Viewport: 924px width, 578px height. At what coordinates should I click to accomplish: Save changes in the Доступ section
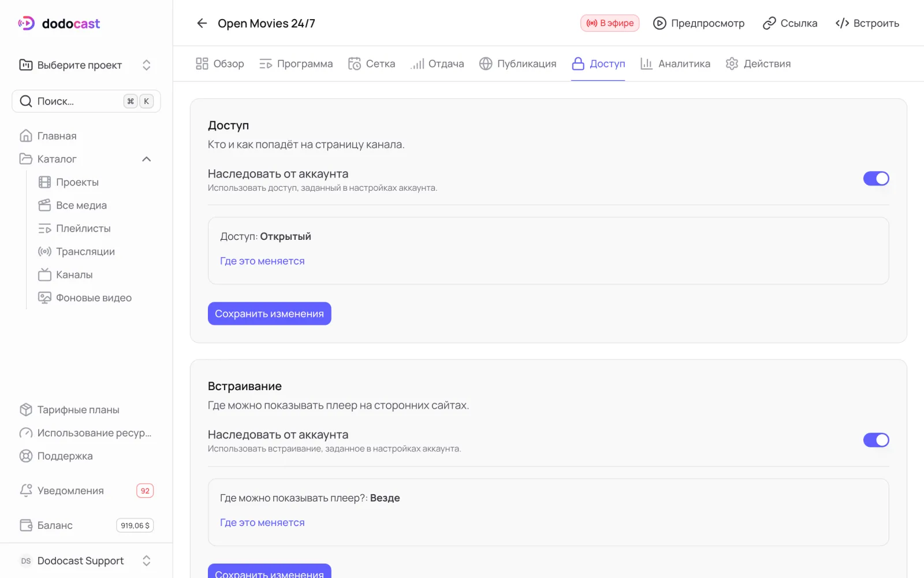(x=270, y=313)
